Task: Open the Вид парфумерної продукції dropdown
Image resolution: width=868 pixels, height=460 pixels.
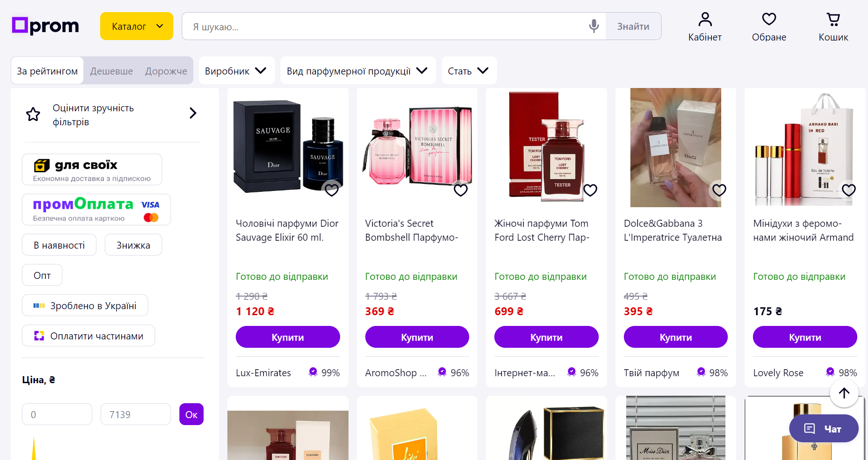Action: pyautogui.click(x=358, y=70)
